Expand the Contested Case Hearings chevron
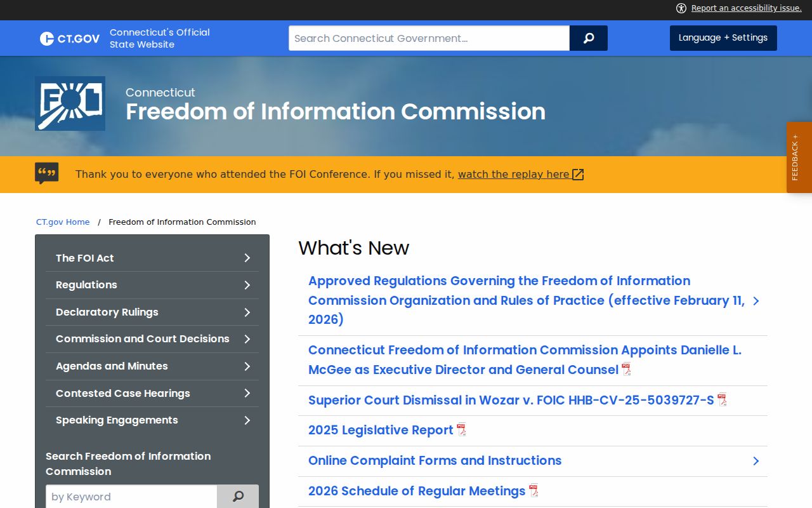The height and width of the screenshot is (508, 812). (x=247, y=394)
